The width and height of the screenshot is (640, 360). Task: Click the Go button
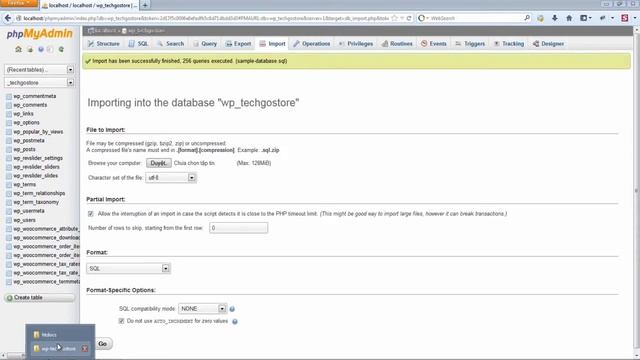click(103, 344)
